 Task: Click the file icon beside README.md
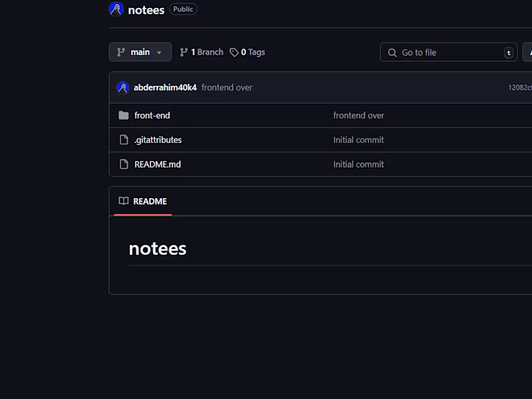[124, 164]
